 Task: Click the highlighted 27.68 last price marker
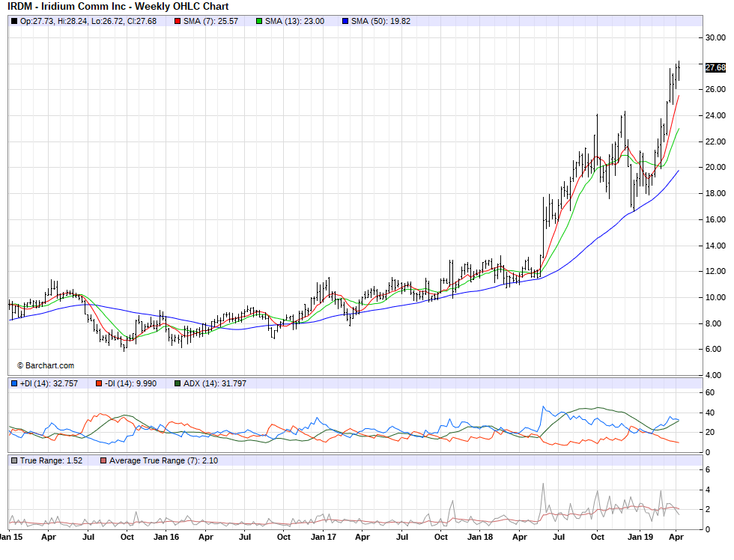point(715,68)
